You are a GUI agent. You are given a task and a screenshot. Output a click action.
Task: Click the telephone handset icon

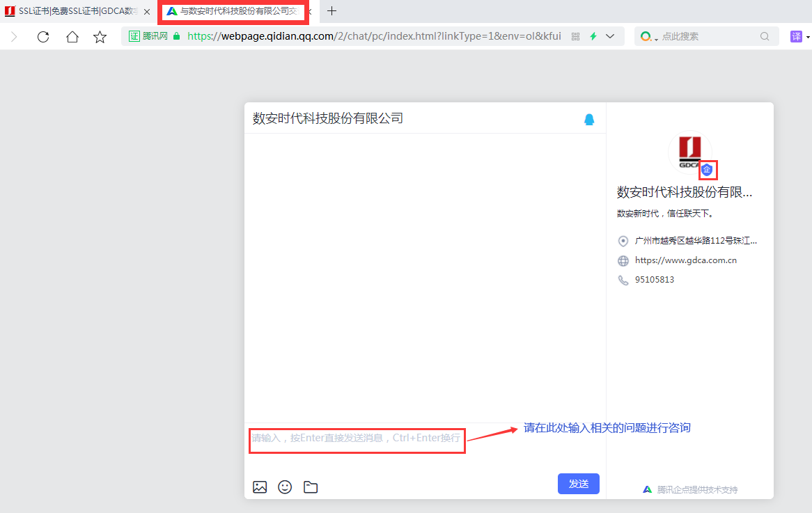point(623,280)
